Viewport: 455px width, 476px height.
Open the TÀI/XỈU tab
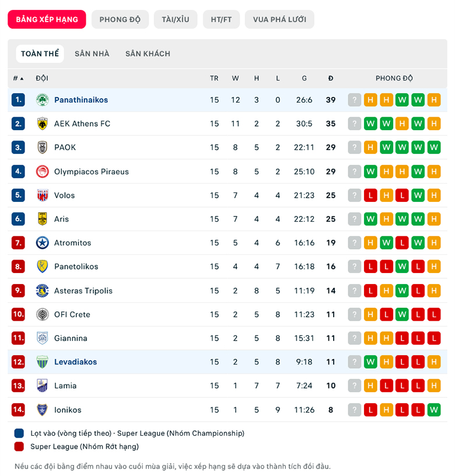(x=176, y=19)
